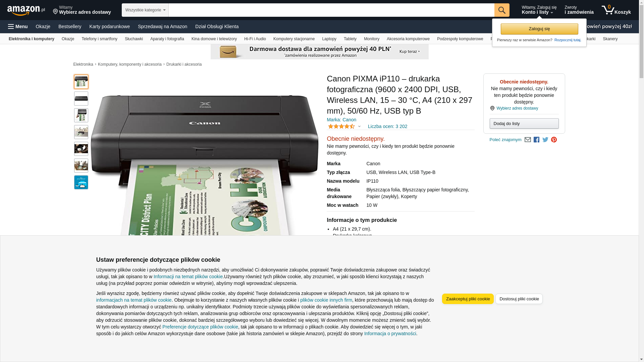Share product via email envelope icon
The image size is (644, 362).
click(x=528, y=140)
